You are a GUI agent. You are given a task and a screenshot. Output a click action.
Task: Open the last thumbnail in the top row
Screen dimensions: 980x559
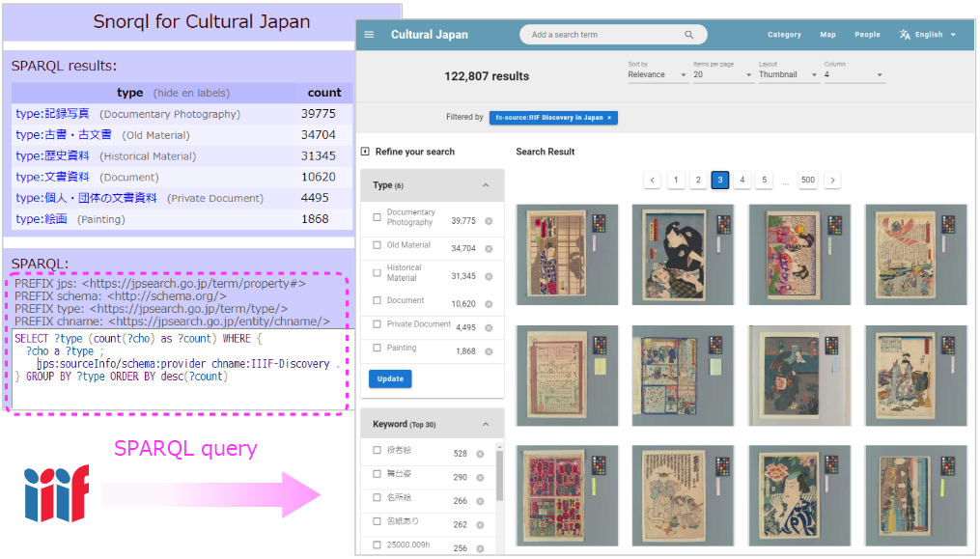click(x=915, y=255)
